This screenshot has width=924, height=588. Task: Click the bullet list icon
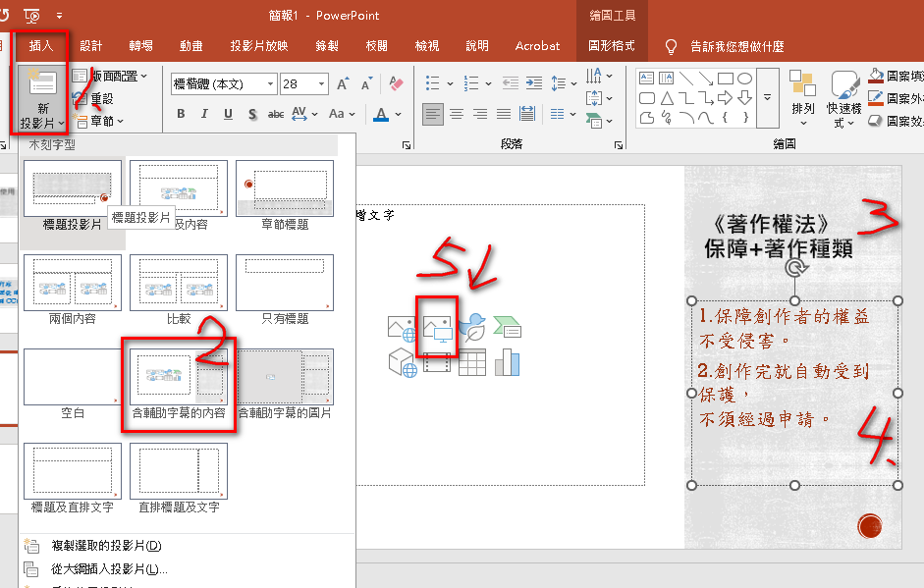(432, 83)
